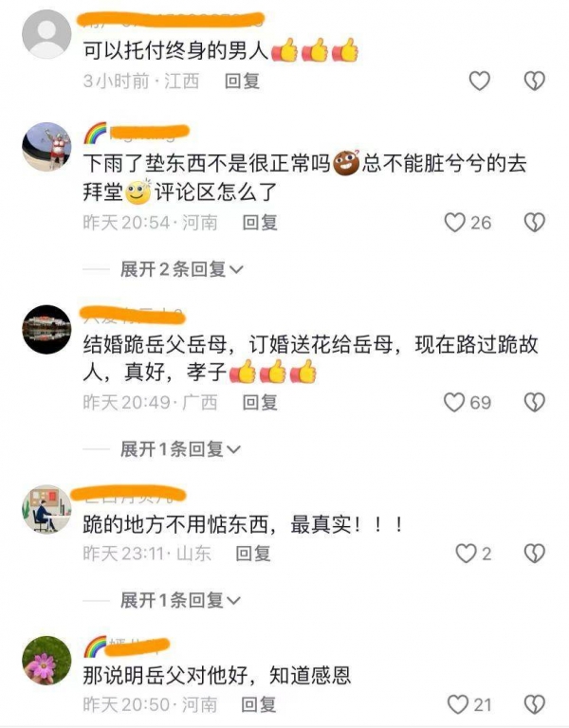This screenshot has height=728, width=569.
Task: Tap broken heart on 山东 comment
Action: tap(534, 554)
